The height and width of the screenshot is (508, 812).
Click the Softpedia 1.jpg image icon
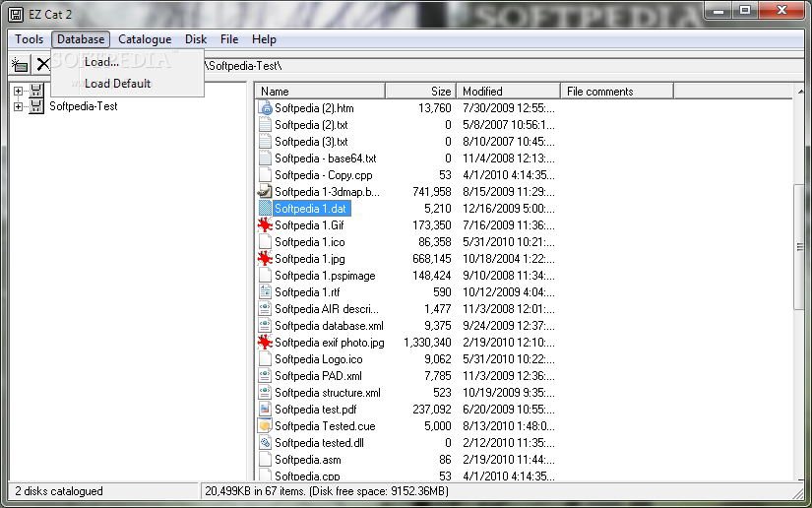coord(265,258)
